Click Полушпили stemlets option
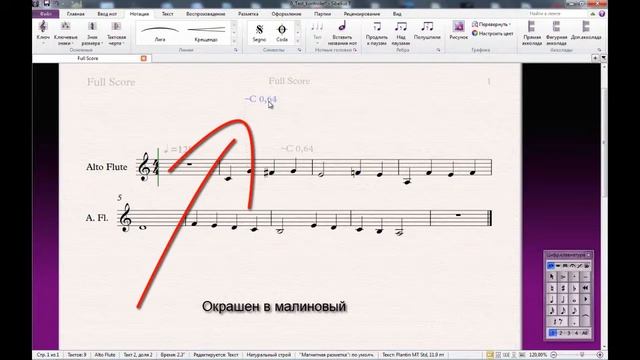640x360 pixels. pos(427,31)
